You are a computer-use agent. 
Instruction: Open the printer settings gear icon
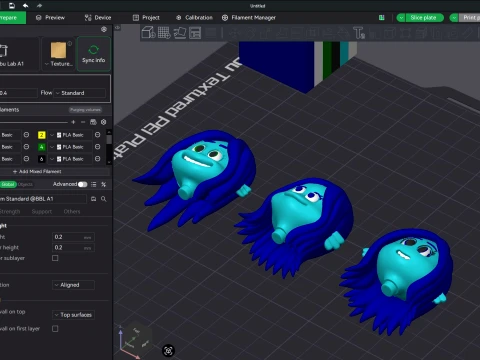click(x=104, y=29)
